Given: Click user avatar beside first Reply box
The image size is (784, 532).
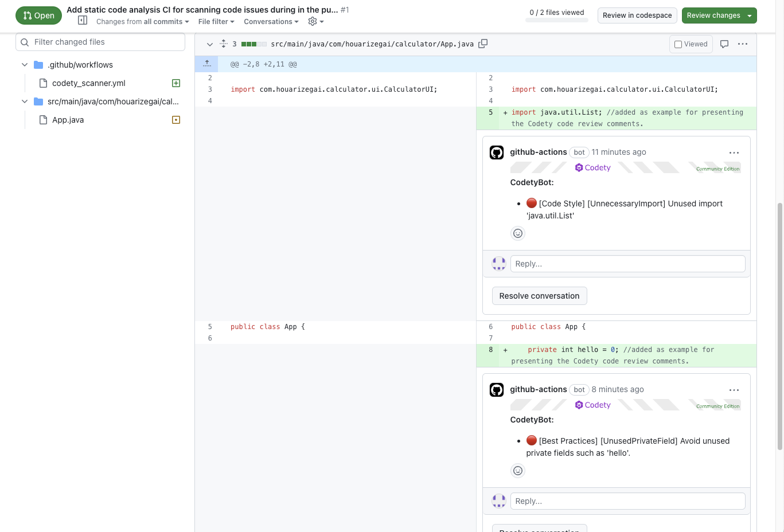Looking at the screenshot, I should [499, 264].
